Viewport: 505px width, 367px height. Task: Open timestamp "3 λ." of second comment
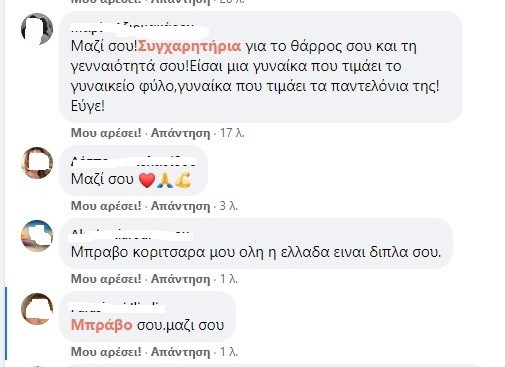tap(229, 206)
